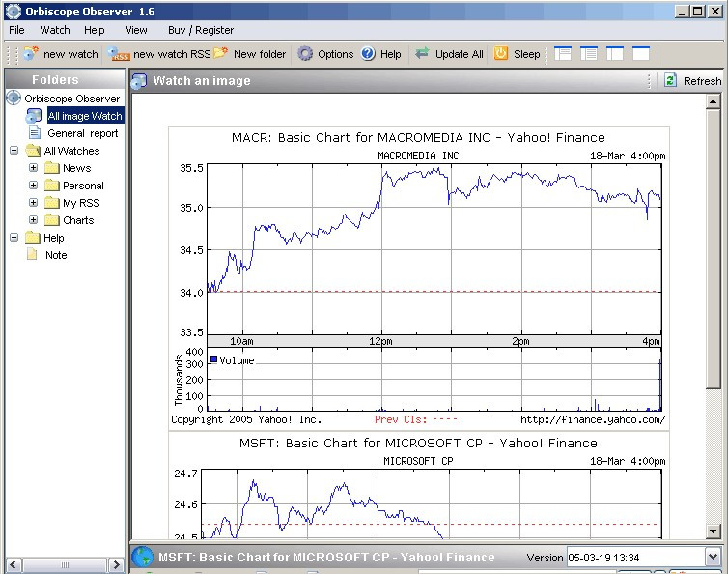Click the Watch an image header icon

point(139,81)
